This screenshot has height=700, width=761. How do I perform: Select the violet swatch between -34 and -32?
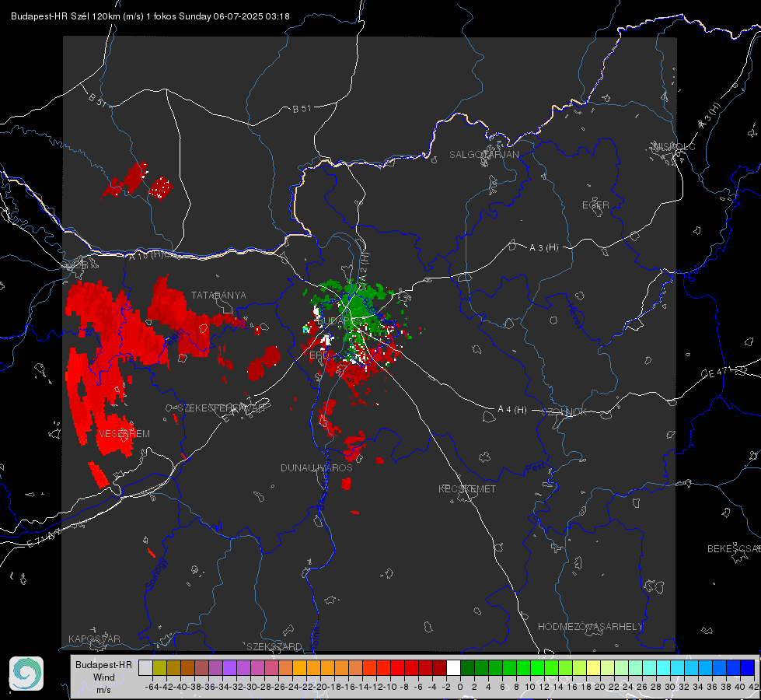pos(229,667)
